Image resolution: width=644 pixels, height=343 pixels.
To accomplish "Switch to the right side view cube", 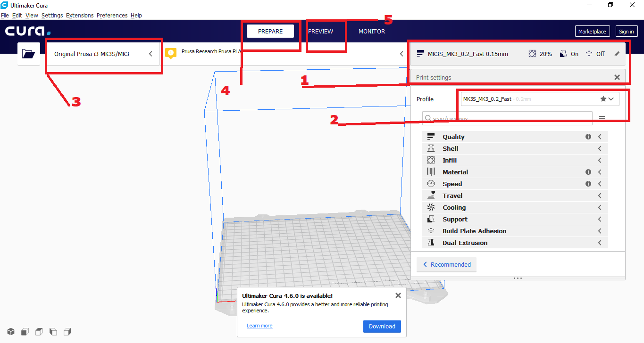I will [67, 331].
